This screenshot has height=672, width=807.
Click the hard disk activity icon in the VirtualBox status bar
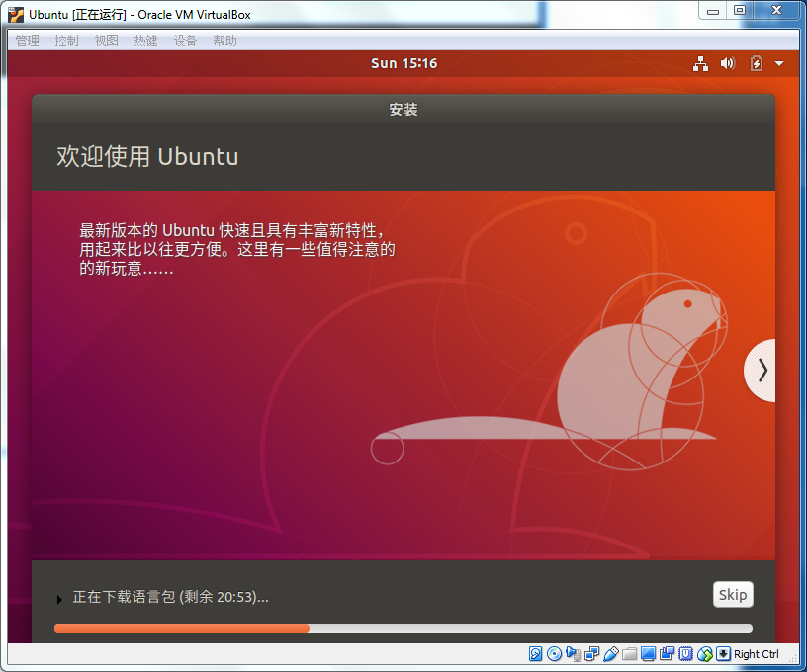535,654
